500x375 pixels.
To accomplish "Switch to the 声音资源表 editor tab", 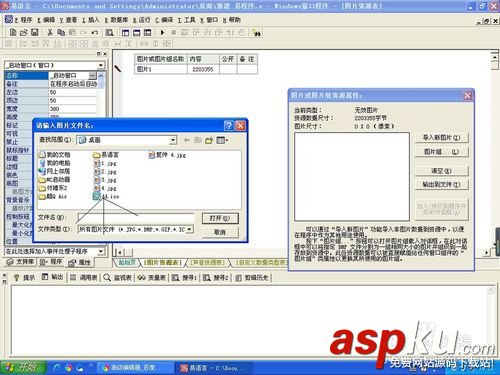I will pos(207,263).
